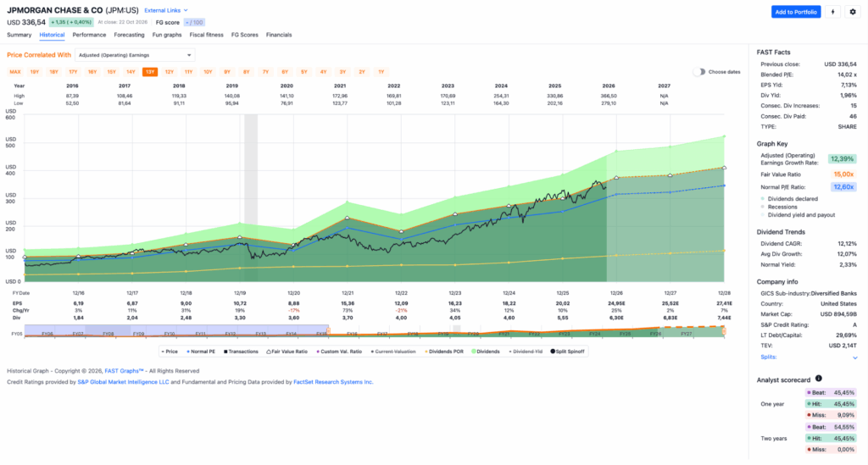Choose the 3Y time range

(342, 72)
